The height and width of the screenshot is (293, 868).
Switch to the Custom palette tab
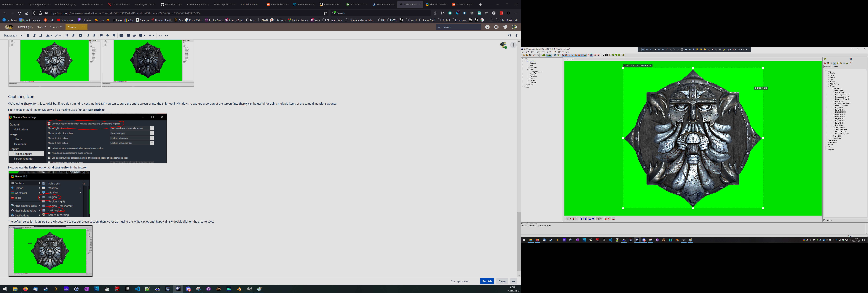(835, 67)
